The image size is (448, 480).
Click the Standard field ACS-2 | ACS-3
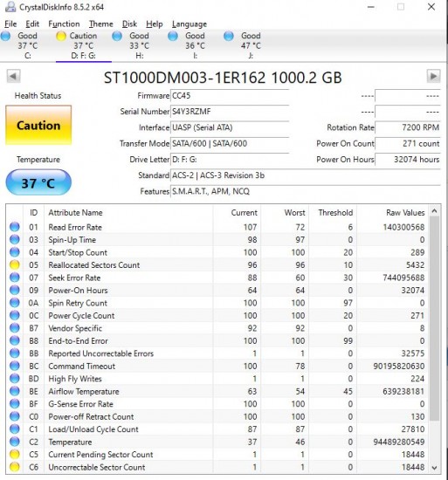click(x=306, y=175)
